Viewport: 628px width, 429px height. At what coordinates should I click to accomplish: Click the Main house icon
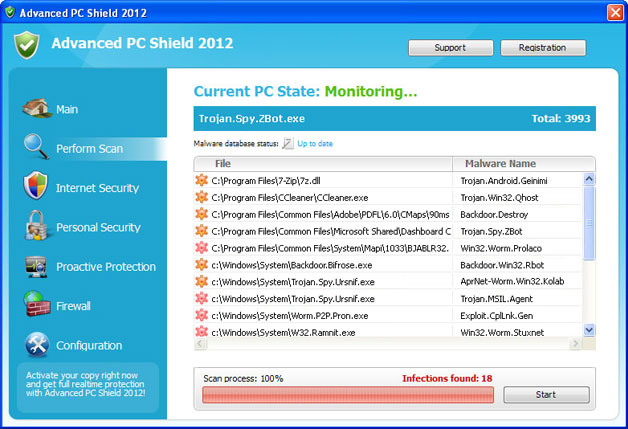(37, 108)
